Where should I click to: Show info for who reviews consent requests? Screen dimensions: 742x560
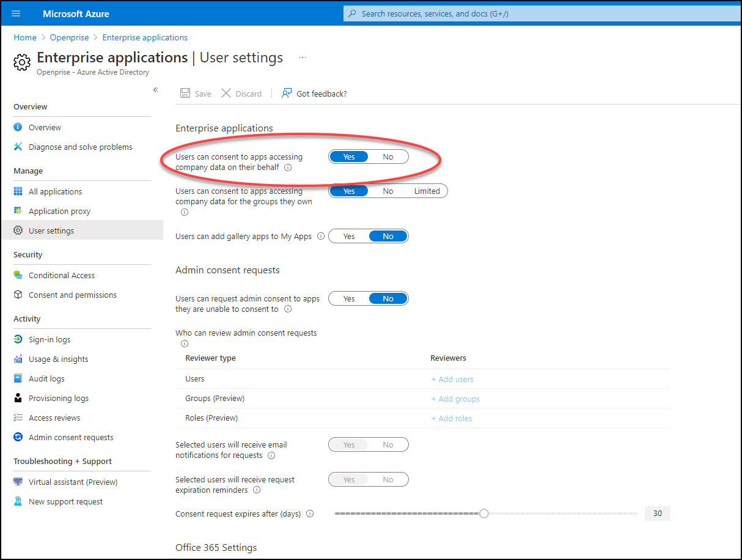click(185, 344)
